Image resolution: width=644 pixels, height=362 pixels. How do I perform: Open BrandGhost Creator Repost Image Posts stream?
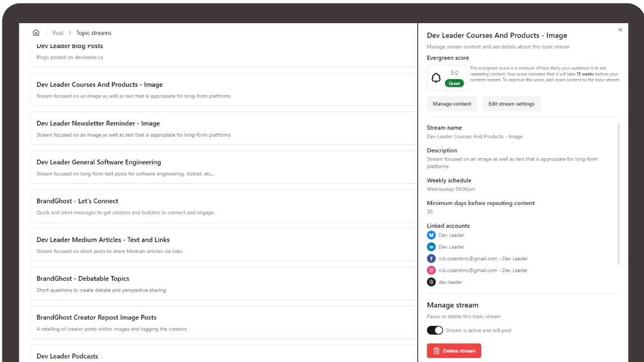(224, 322)
